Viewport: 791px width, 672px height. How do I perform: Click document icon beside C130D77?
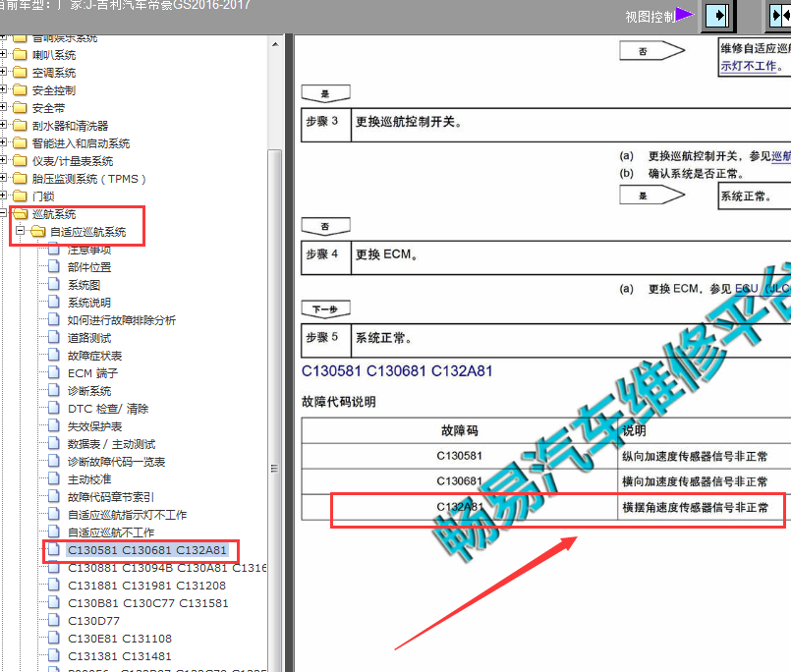tap(53, 620)
